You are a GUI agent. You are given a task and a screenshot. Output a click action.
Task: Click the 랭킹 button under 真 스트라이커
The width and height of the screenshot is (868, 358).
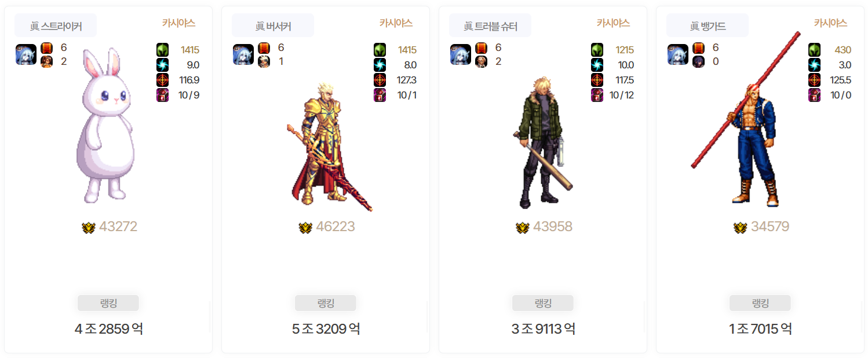tap(108, 304)
